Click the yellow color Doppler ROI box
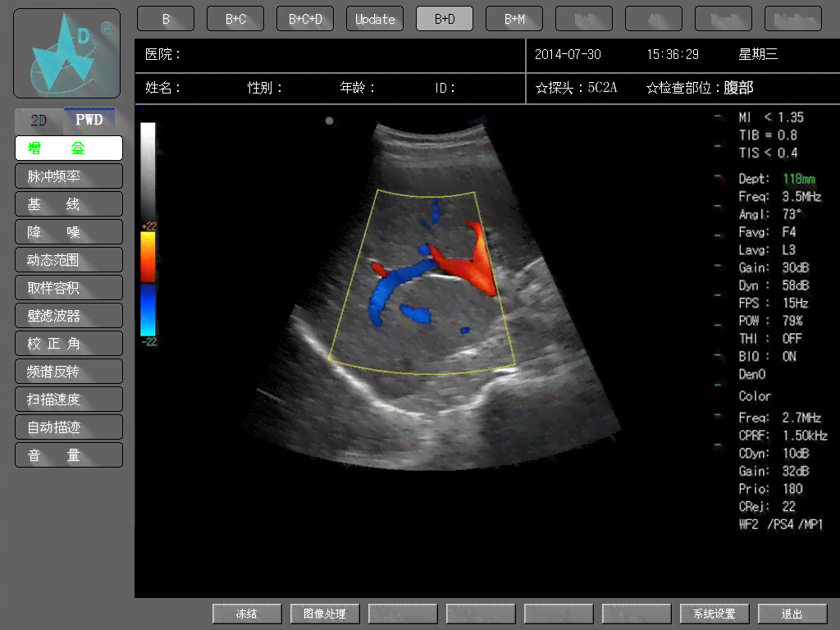840x630 pixels. pos(422,282)
